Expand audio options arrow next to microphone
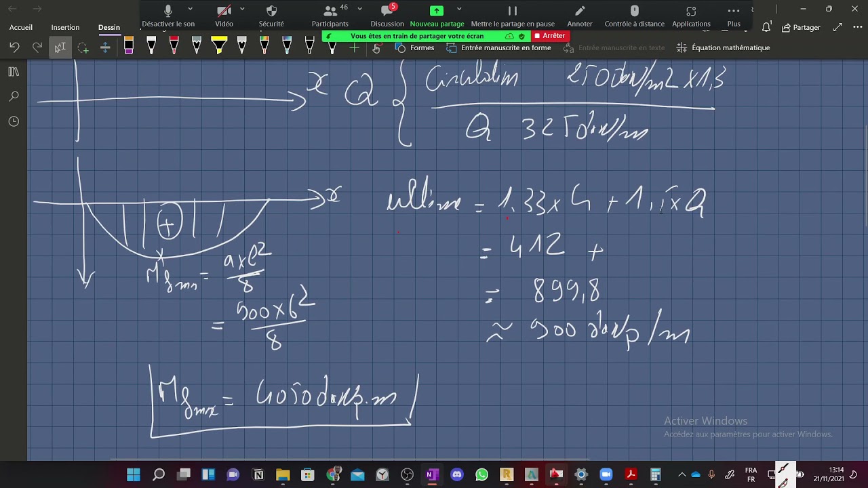Screen dimensions: 868x488 190,9
